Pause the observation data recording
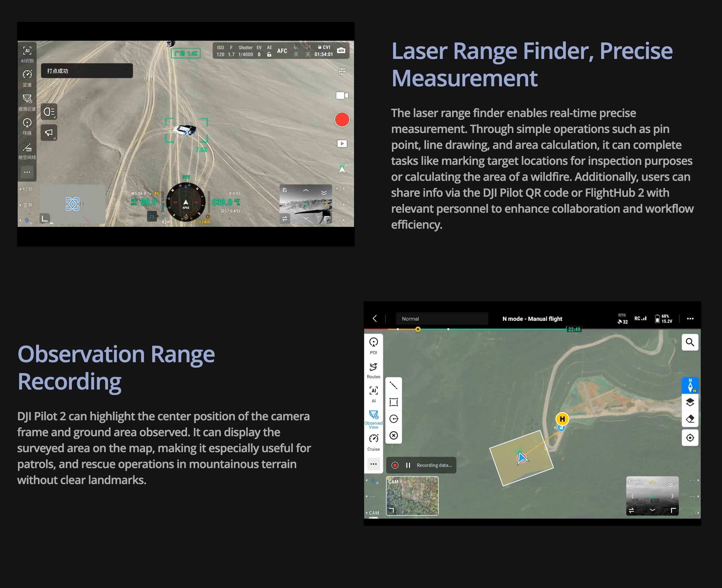Screen dimensions: 722x588 point(408,465)
